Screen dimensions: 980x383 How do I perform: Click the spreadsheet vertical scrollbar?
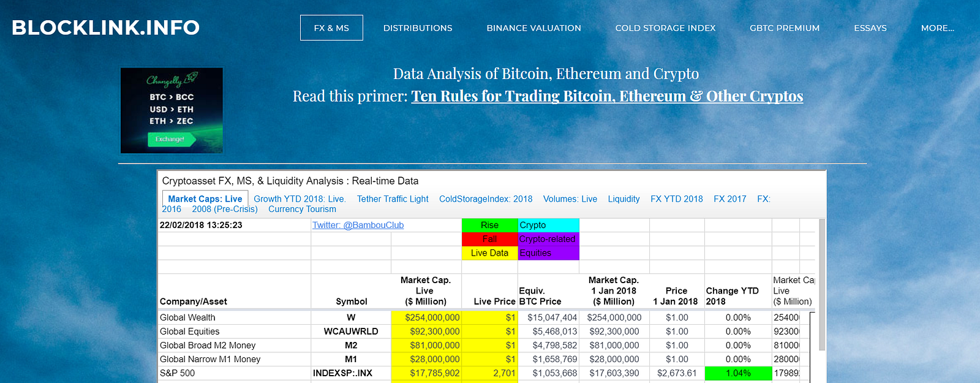822,285
